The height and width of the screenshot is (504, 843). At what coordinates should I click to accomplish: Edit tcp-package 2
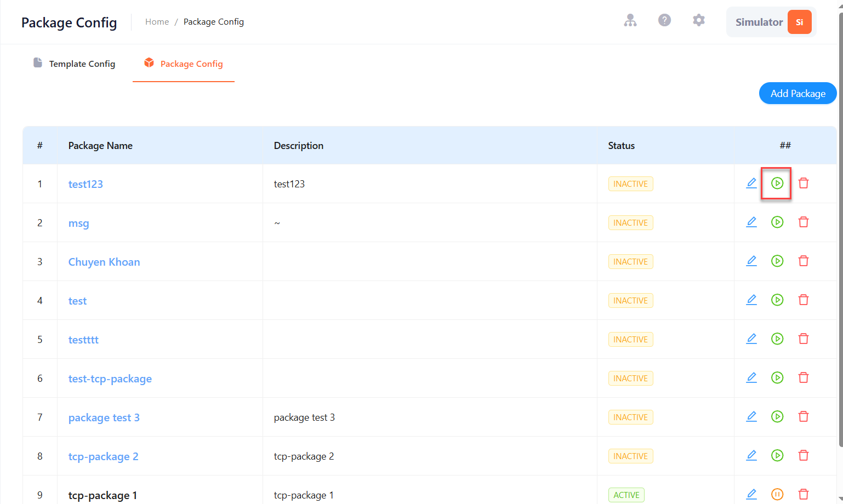click(751, 455)
